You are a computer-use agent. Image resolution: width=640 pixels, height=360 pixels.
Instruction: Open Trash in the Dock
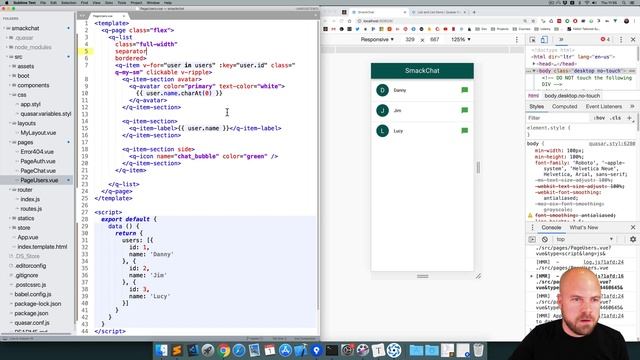tap(478, 350)
